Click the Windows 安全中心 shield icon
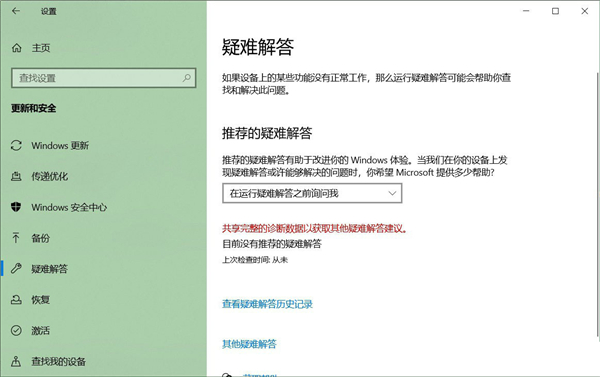The height and width of the screenshot is (377, 600). pyautogui.click(x=16, y=207)
